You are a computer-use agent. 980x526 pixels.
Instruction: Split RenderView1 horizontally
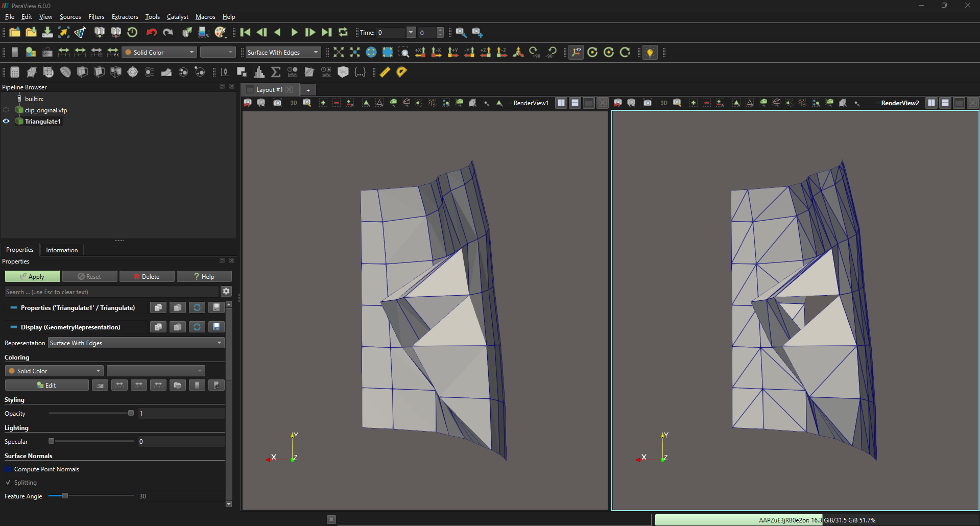click(561, 103)
